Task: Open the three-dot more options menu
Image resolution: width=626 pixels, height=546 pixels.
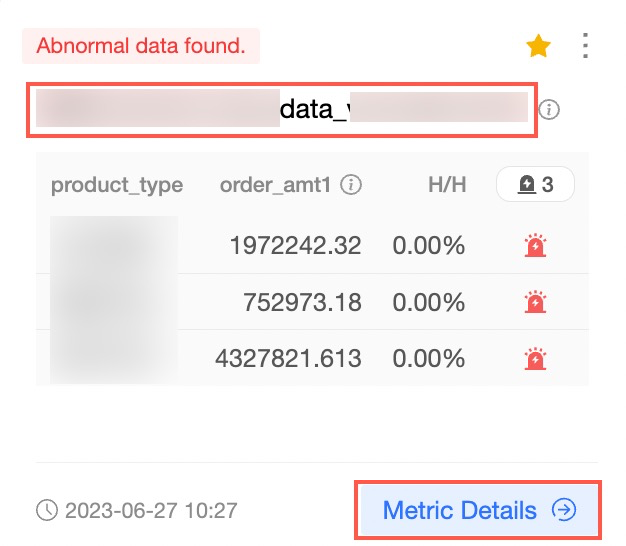Action: click(586, 46)
